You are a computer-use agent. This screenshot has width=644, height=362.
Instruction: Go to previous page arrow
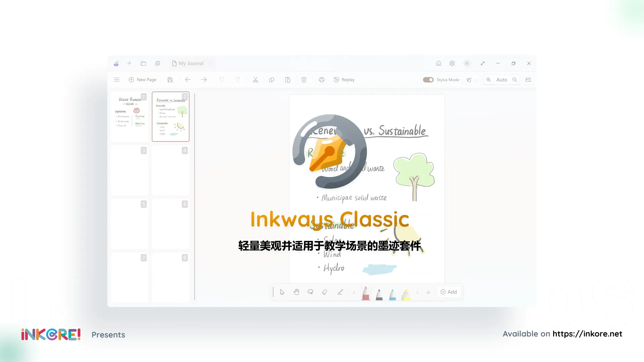pyautogui.click(x=188, y=80)
